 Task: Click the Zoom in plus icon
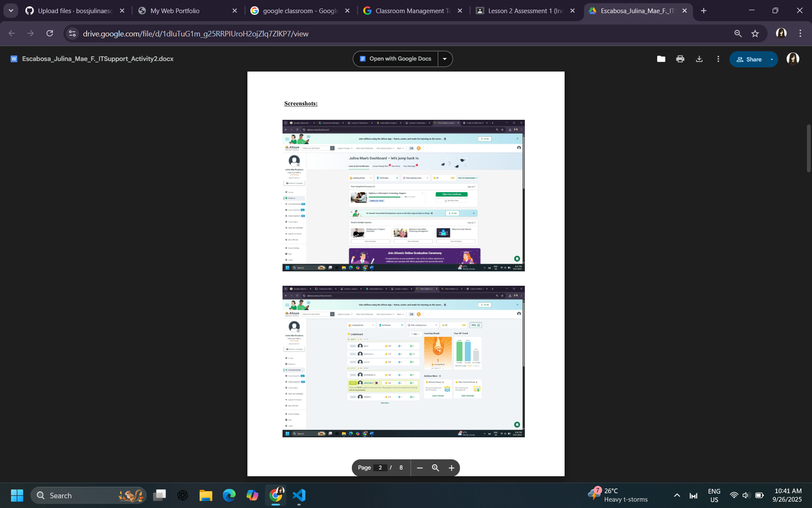click(451, 468)
